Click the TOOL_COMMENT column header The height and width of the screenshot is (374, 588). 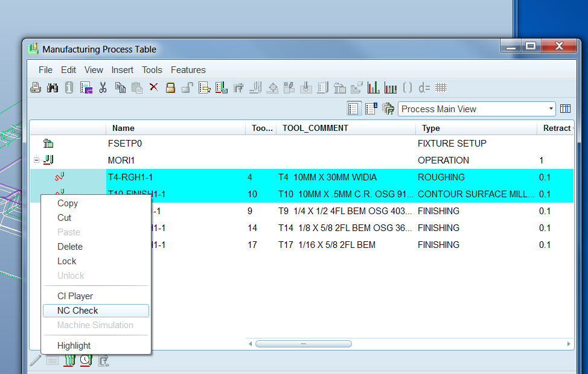tap(346, 128)
